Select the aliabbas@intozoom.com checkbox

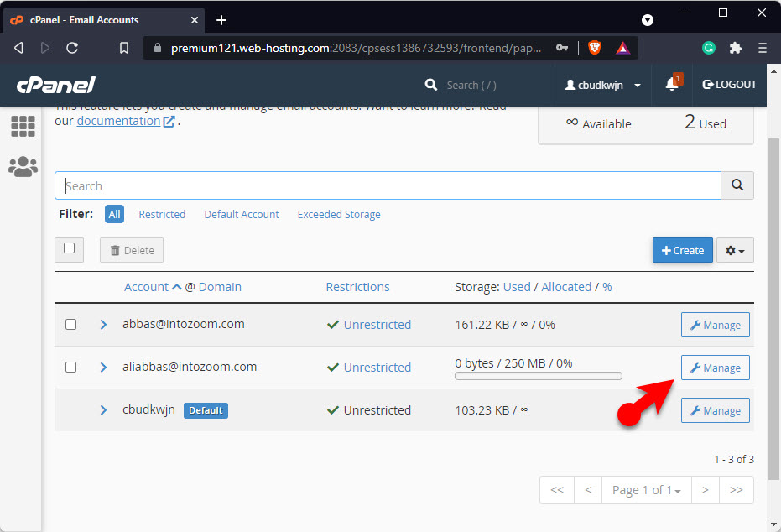coord(71,367)
